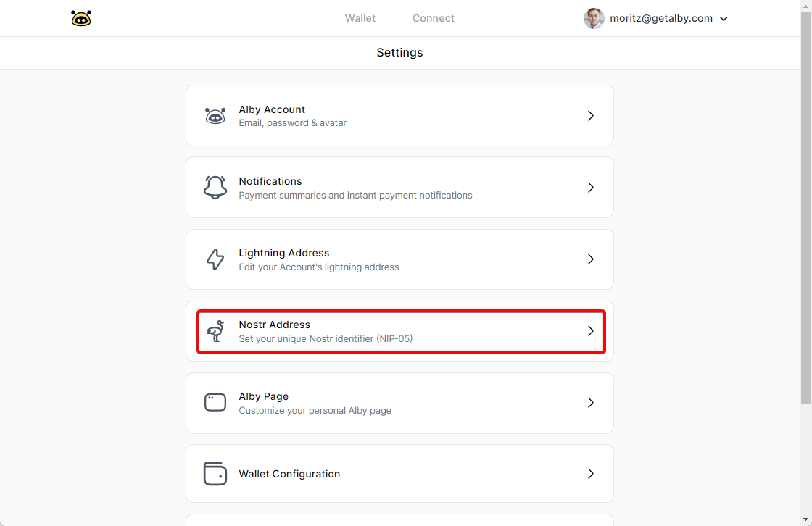812x526 pixels.
Task: Open Alby Account settings title
Action: [272, 109]
